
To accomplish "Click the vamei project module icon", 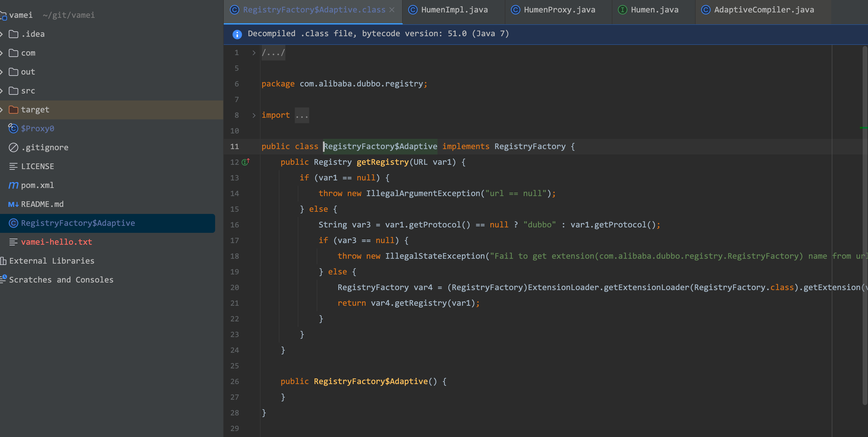I will point(3,15).
